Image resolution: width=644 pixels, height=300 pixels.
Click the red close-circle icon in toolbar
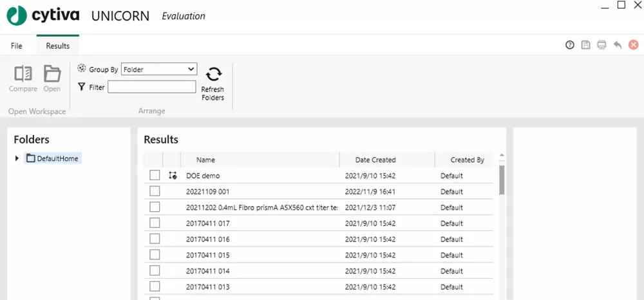click(634, 45)
